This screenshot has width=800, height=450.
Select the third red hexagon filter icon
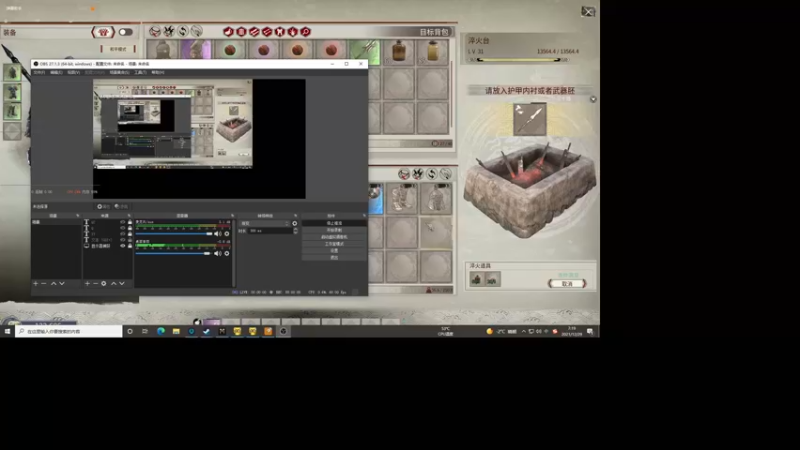click(254, 32)
